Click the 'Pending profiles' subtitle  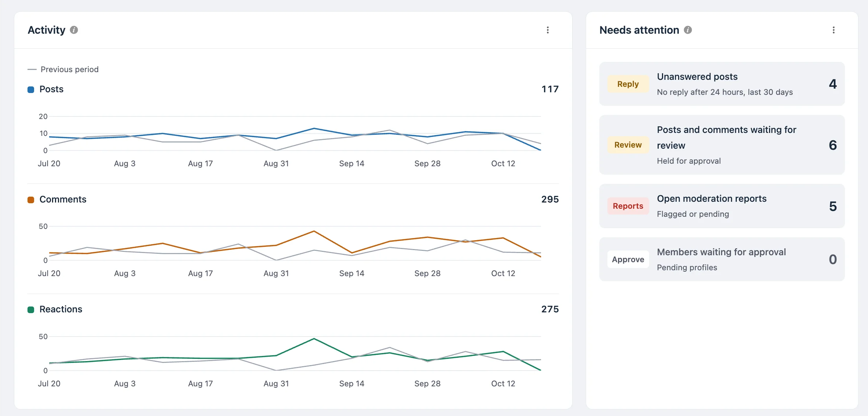coord(687,267)
